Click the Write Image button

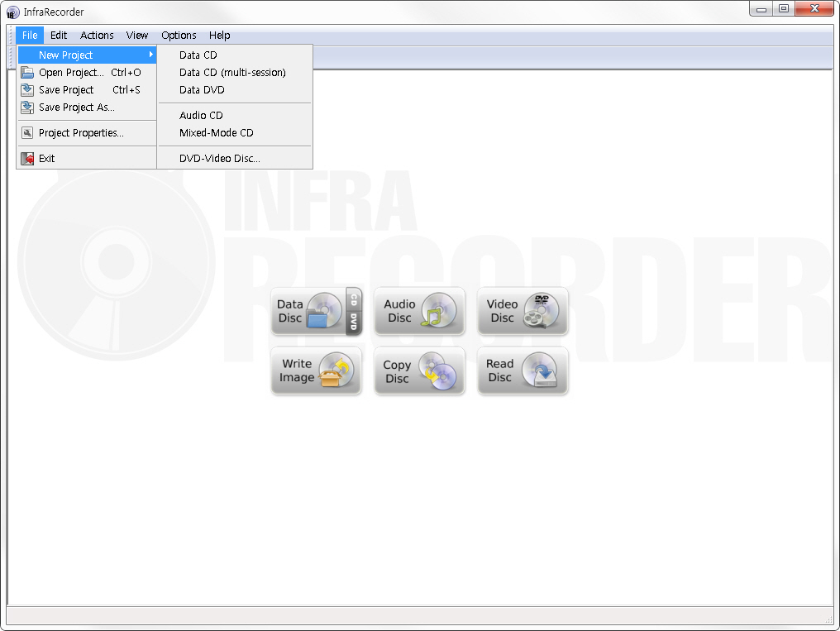pyautogui.click(x=316, y=370)
